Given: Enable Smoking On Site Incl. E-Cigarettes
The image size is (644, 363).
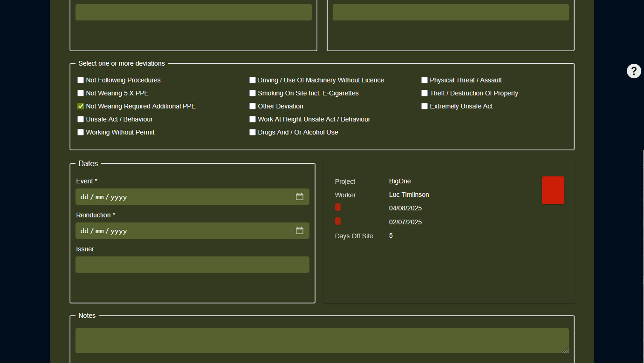Looking at the screenshot, I should tap(253, 93).
